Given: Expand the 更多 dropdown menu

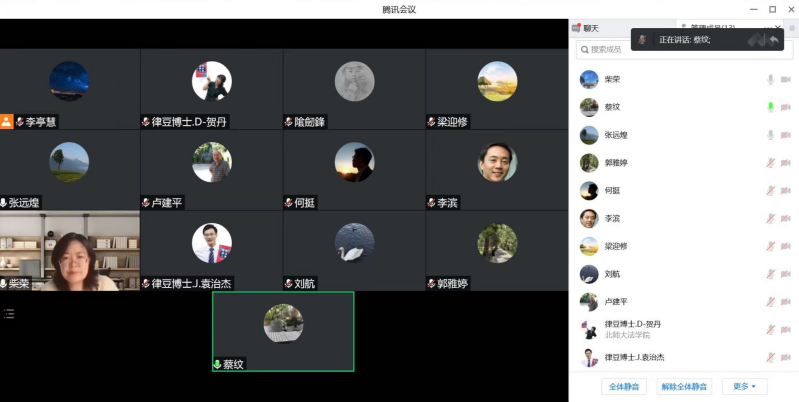Looking at the screenshot, I should tap(743, 386).
